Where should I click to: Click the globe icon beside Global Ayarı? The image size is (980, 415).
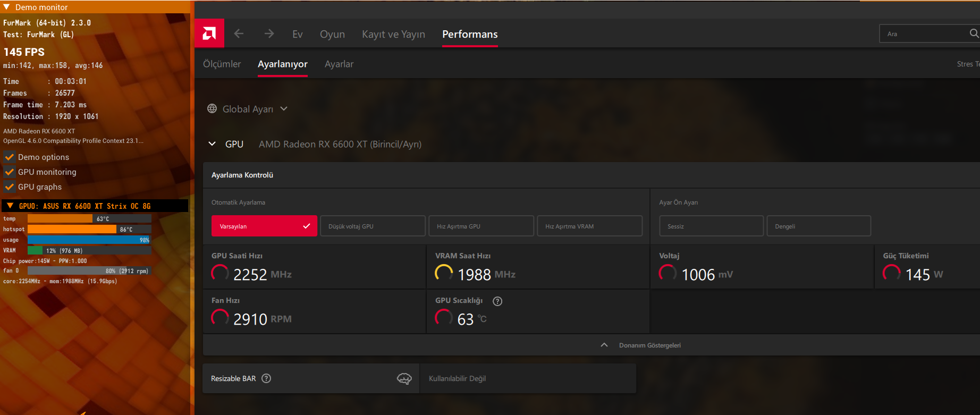coord(212,108)
